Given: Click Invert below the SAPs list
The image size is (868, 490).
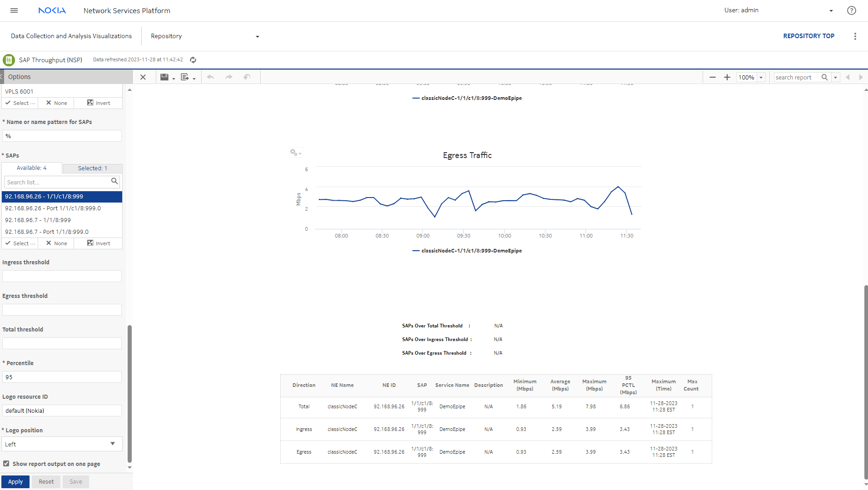Looking at the screenshot, I should 99,243.
